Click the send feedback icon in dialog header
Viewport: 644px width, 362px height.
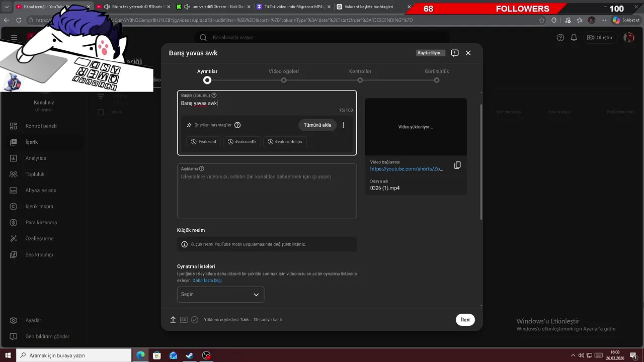point(455,53)
